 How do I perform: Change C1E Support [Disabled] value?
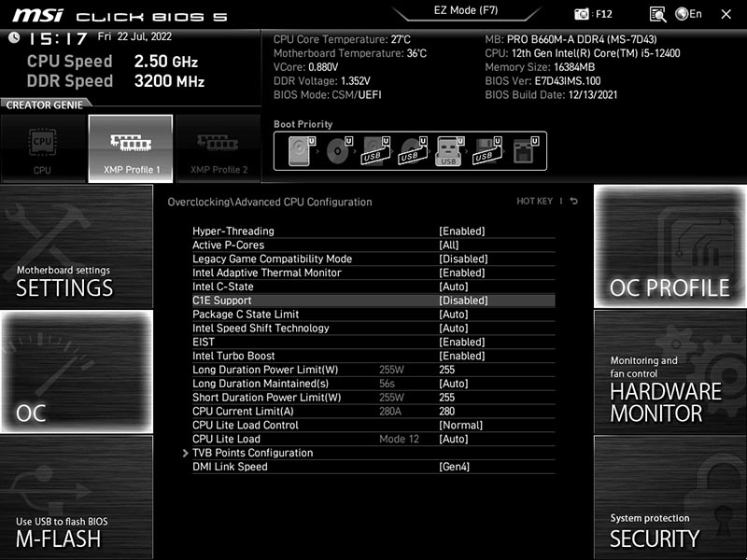(x=463, y=301)
